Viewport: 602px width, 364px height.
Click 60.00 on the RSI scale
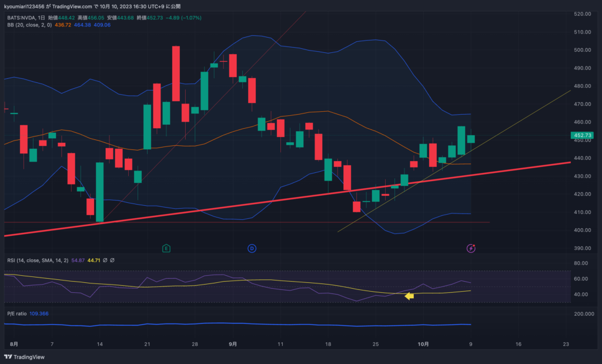(581, 279)
